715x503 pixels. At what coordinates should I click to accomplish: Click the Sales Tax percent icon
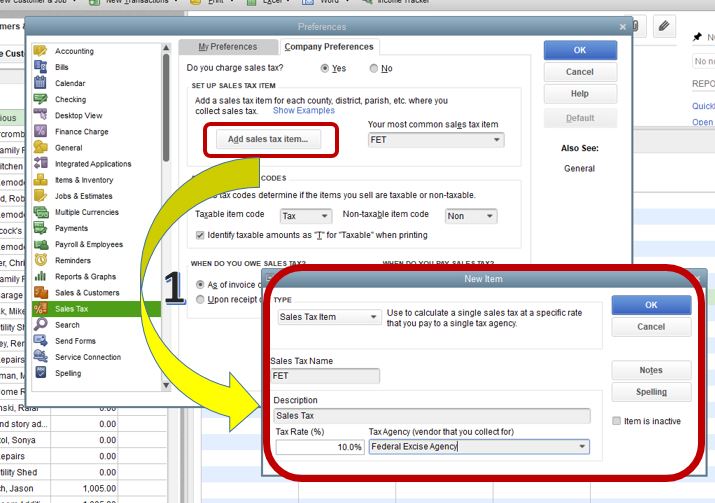(40, 309)
